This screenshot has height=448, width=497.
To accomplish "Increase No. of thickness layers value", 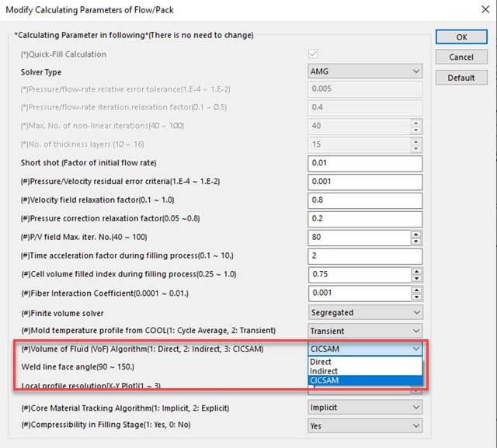I will click(416, 141).
